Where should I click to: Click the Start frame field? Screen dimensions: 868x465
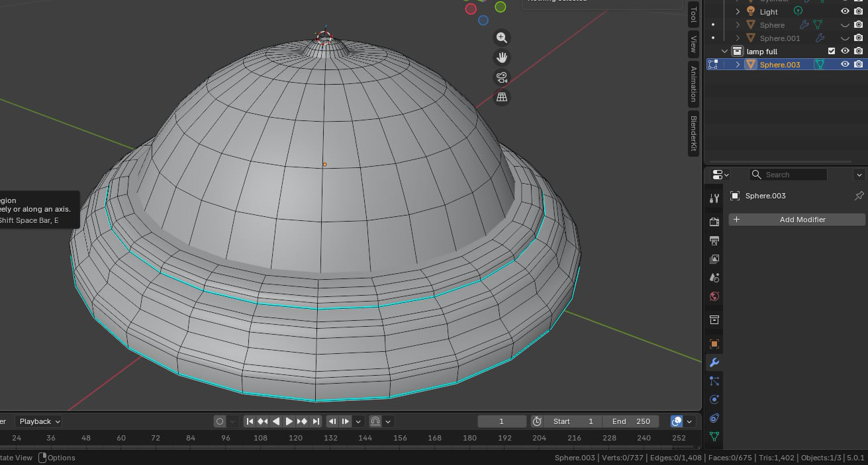point(573,421)
